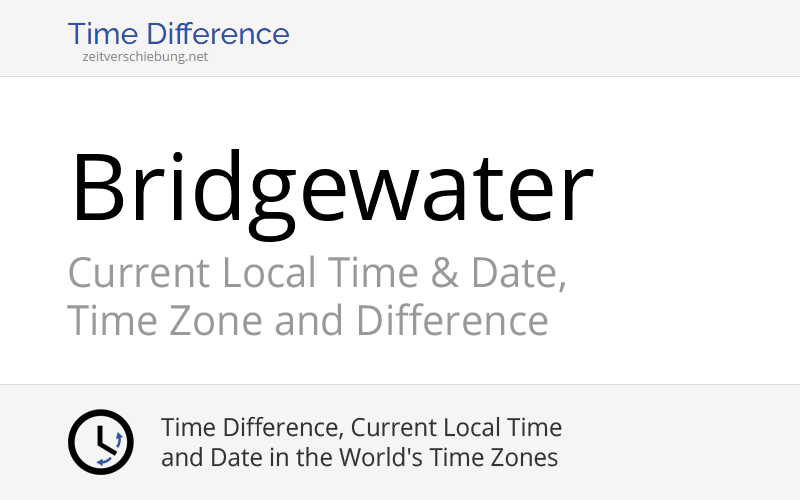Click the 'Time Zone and Difference' subtitle line
This screenshot has width=800, height=500.
coord(307,321)
